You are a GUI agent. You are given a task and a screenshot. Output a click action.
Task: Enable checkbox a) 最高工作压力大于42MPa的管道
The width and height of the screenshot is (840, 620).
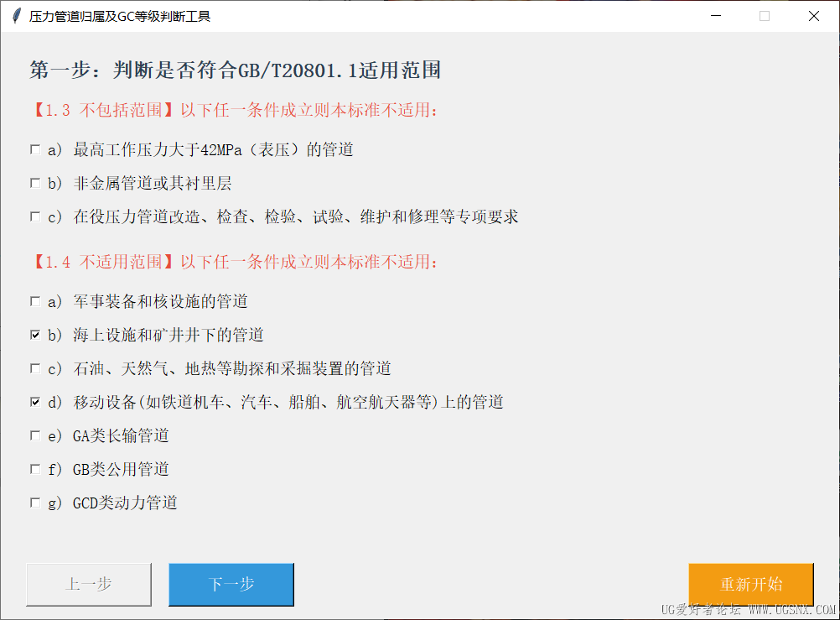click(x=35, y=149)
